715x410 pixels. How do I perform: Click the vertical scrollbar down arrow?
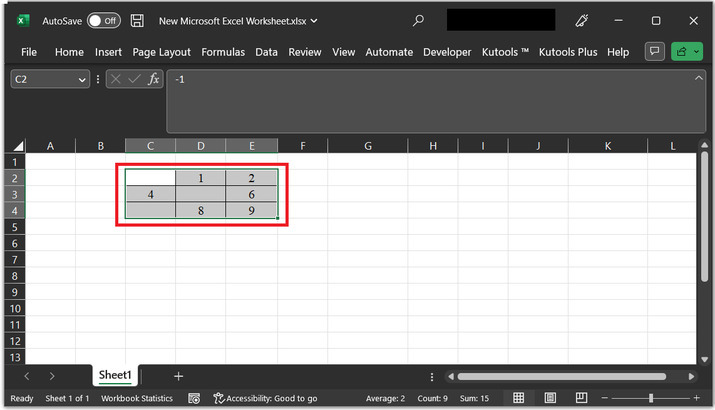pyautogui.click(x=705, y=359)
